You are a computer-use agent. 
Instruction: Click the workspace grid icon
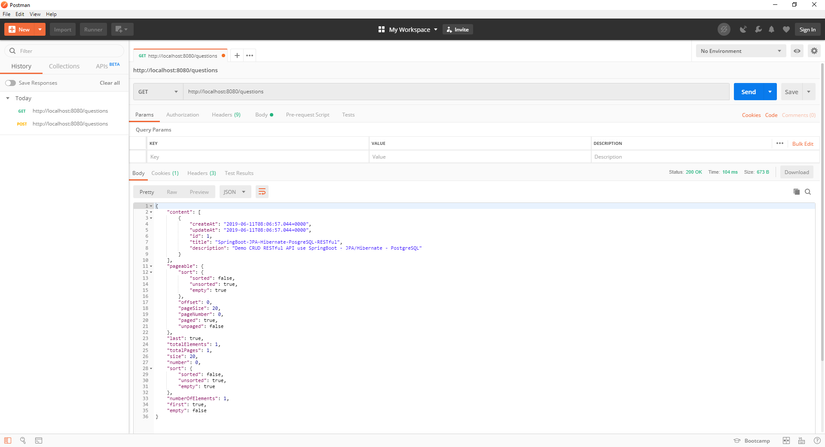click(x=381, y=29)
